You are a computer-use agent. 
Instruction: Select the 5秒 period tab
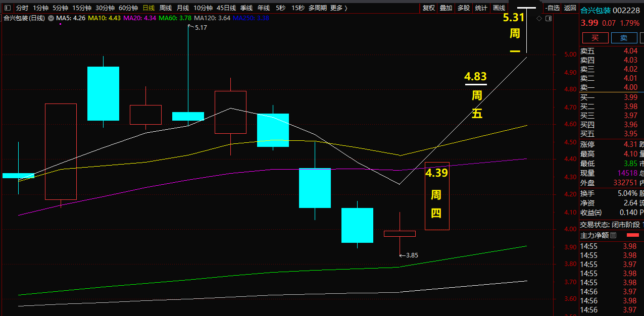pos(280,8)
